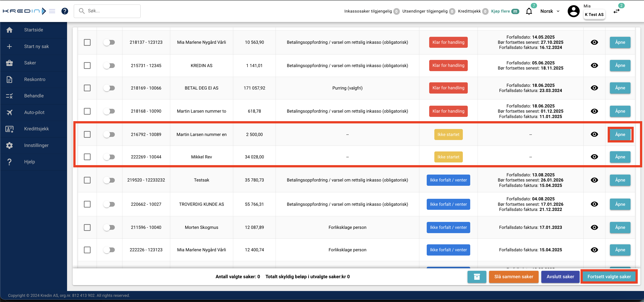The height and width of the screenshot is (302, 644).
Task: Click eye icon for KREDIN AS row
Action: pyautogui.click(x=594, y=65)
